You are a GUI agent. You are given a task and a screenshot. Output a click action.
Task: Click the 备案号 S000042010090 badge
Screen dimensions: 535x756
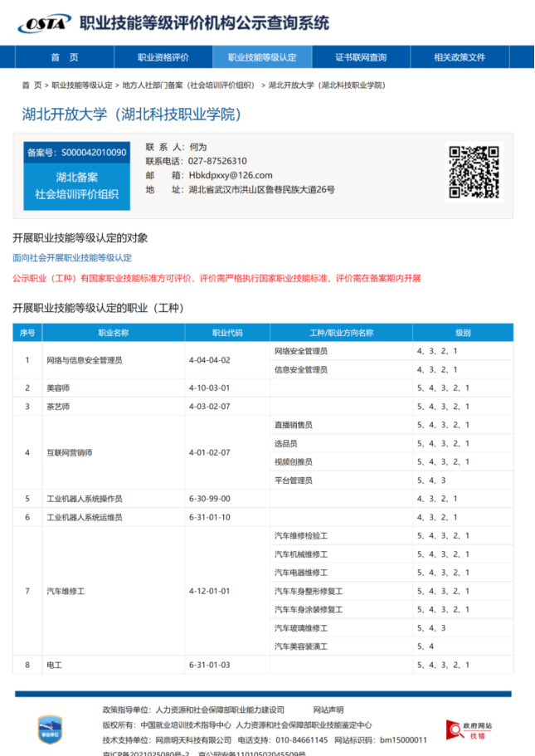point(77,153)
